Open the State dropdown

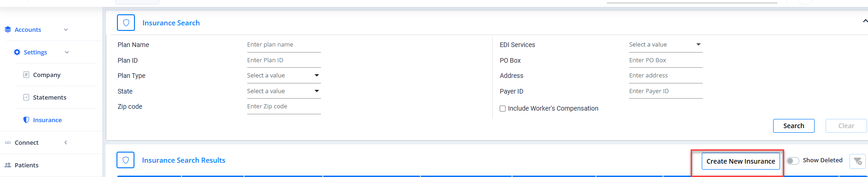(284, 91)
